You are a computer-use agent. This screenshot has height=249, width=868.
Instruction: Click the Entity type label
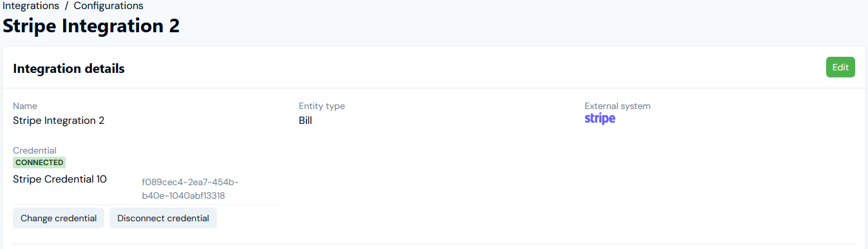click(322, 106)
